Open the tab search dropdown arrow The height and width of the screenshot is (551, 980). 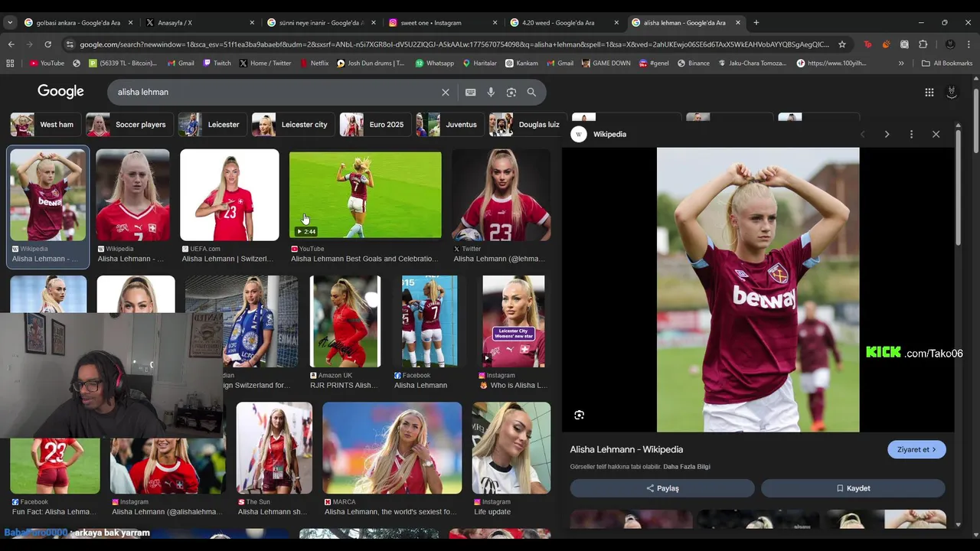pyautogui.click(x=10, y=23)
